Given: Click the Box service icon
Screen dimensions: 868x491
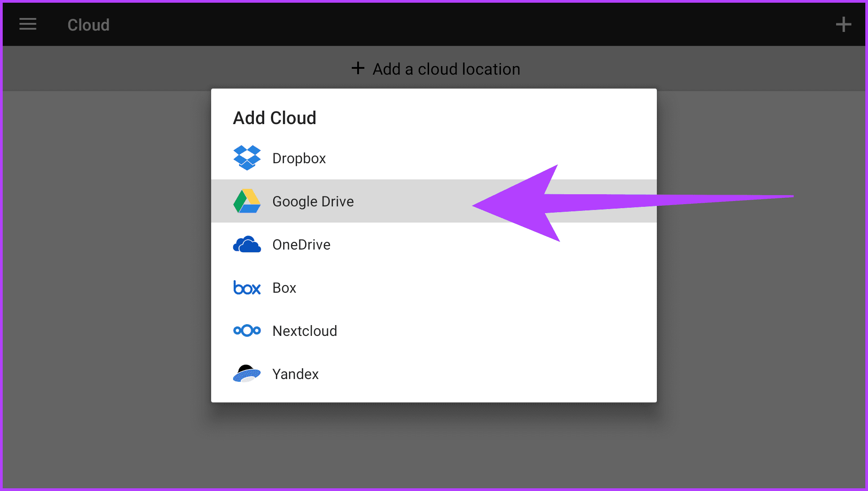Looking at the screenshot, I should point(247,287).
